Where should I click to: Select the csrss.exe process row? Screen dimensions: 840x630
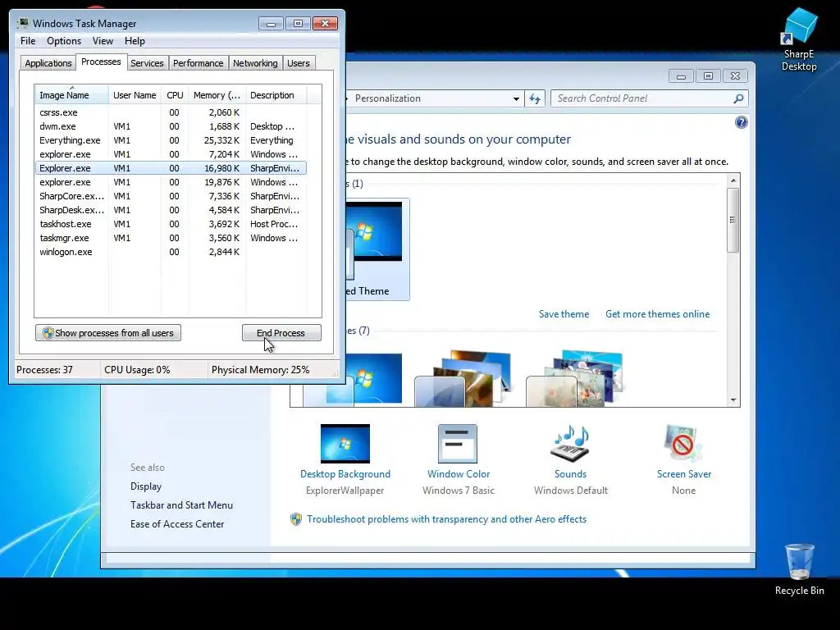click(x=171, y=112)
